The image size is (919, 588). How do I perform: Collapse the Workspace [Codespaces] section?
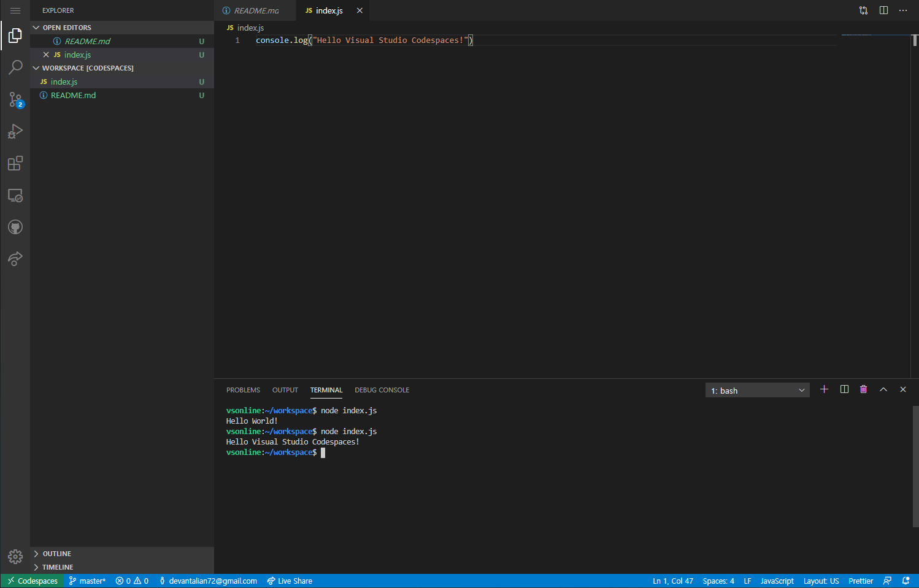(x=122, y=68)
